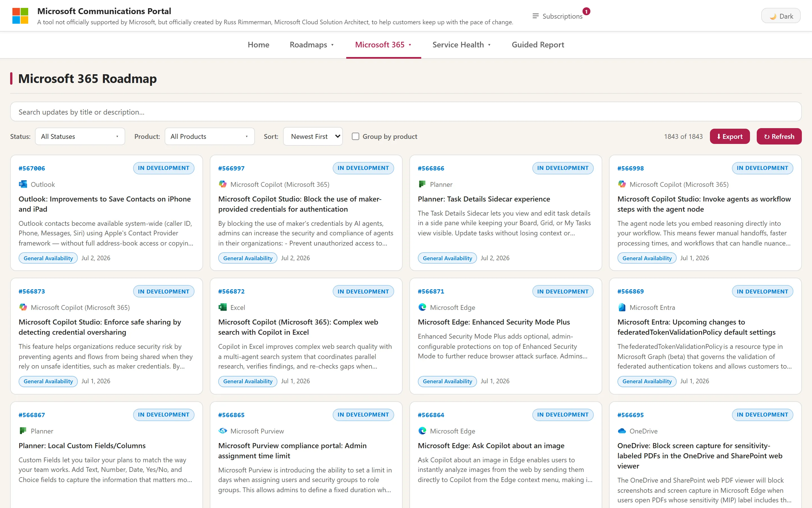This screenshot has width=812, height=508.
Task: Click the General Availability tag on card #566866
Action: pyautogui.click(x=447, y=258)
